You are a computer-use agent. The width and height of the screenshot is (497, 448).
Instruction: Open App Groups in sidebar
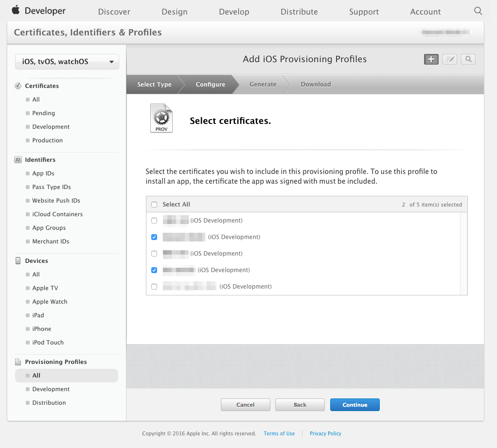click(49, 227)
